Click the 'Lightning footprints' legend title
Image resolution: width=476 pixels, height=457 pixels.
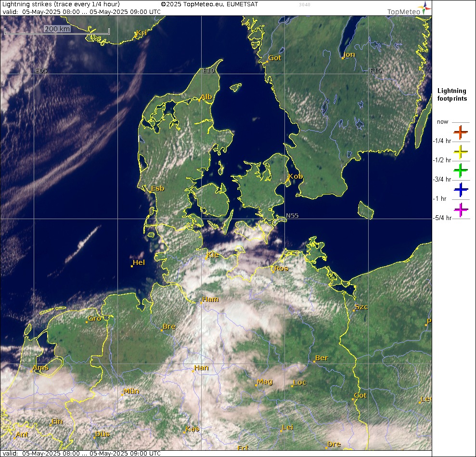tap(452, 94)
